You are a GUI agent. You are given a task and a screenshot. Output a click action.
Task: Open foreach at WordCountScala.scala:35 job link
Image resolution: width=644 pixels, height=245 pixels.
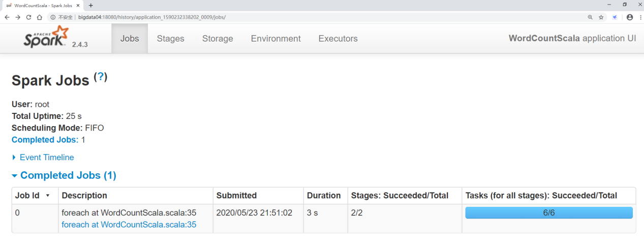[x=129, y=225]
